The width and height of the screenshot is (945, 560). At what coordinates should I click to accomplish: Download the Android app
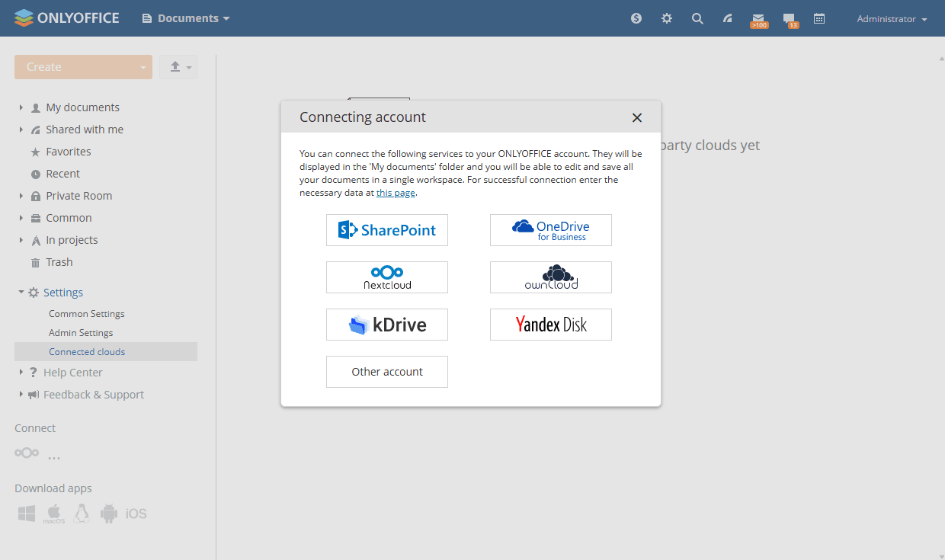coord(109,514)
